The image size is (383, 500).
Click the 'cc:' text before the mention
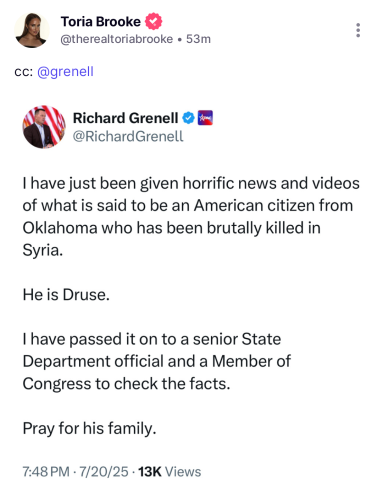click(x=24, y=72)
